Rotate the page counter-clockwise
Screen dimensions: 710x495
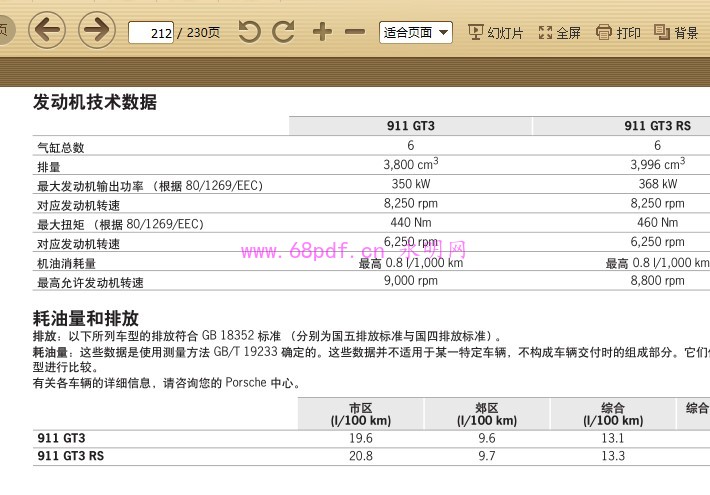250,32
